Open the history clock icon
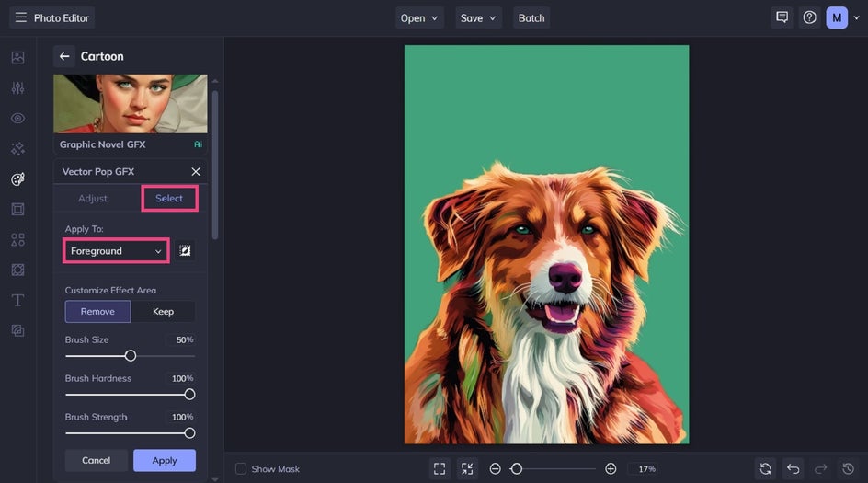 [848, 468]
